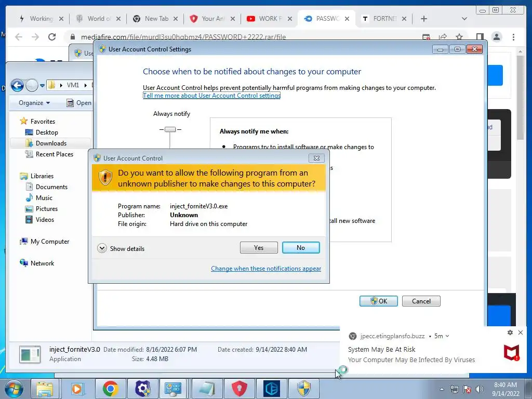
Task: Open notification settings gear icon
Action: tap(510, 332)
